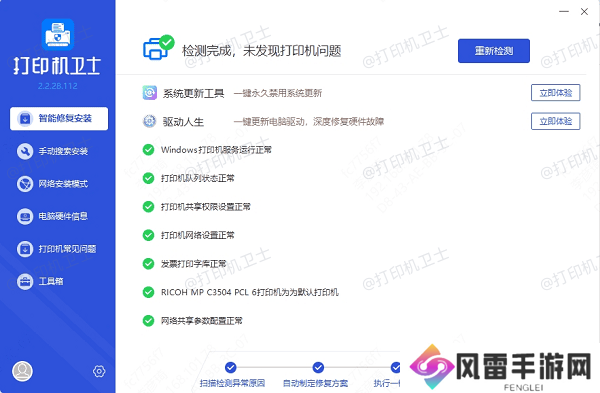
Task: Open the user avatar profile
Action: pyautogui.click(x=22, y=371)
